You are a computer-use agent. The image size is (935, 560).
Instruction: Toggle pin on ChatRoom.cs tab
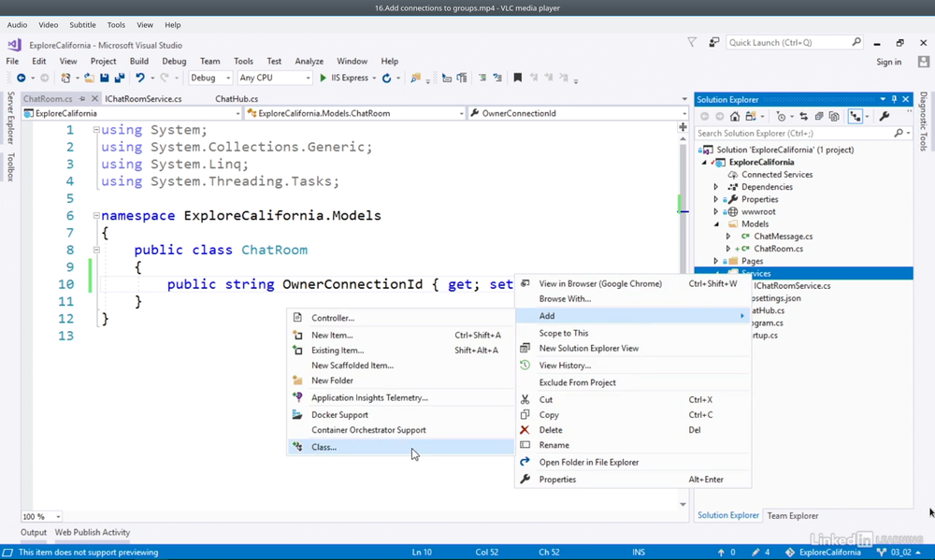click(82, 99)
